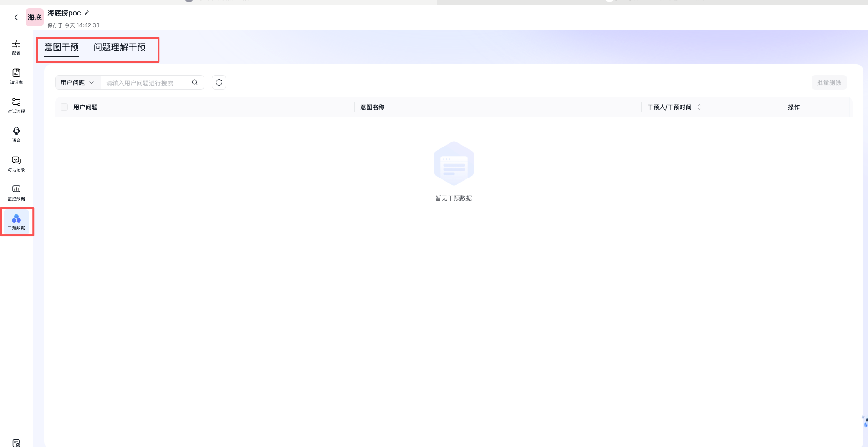Image resolution: width=868 pixels, height=447 pixels.
Task: Click the pencil to rename 海底捞poc
Action: click(x=87, y=13)
